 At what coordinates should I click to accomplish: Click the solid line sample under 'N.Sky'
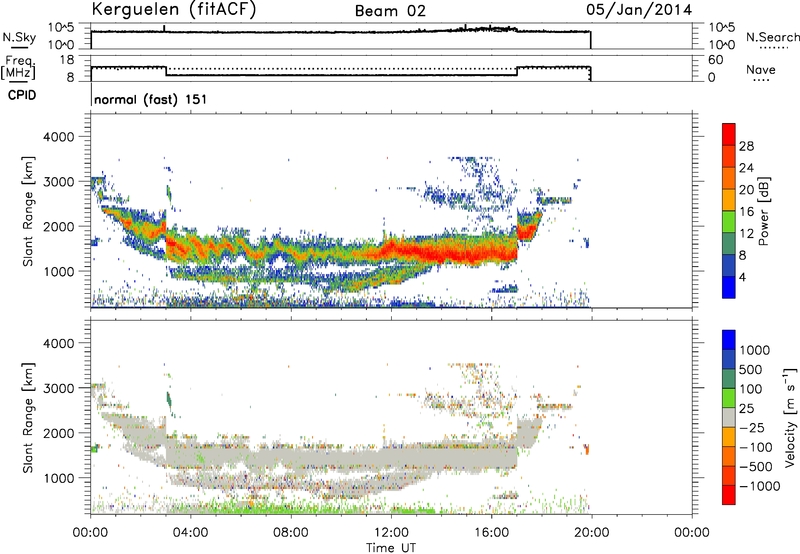(19, 47)
